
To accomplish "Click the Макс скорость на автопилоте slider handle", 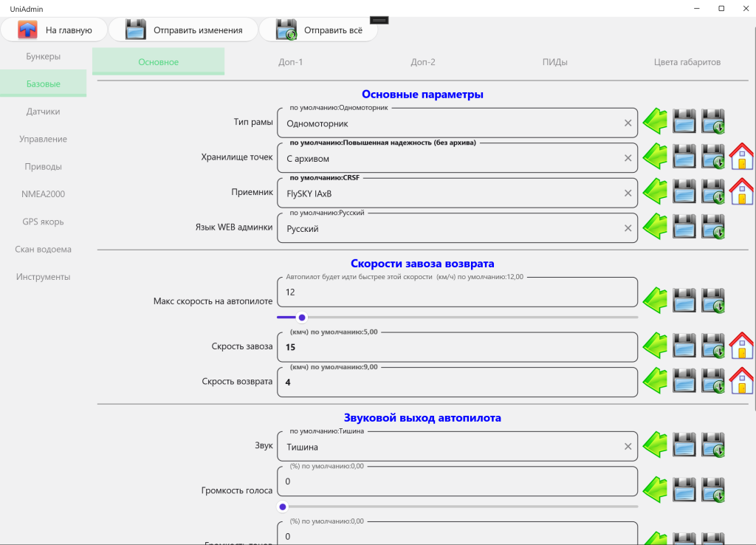I will (x=302, y=318).
